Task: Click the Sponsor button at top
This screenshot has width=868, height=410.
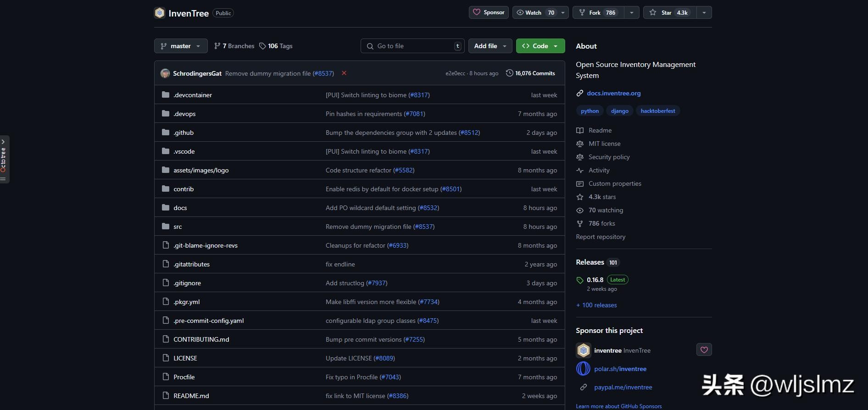Action: (489, 12)
